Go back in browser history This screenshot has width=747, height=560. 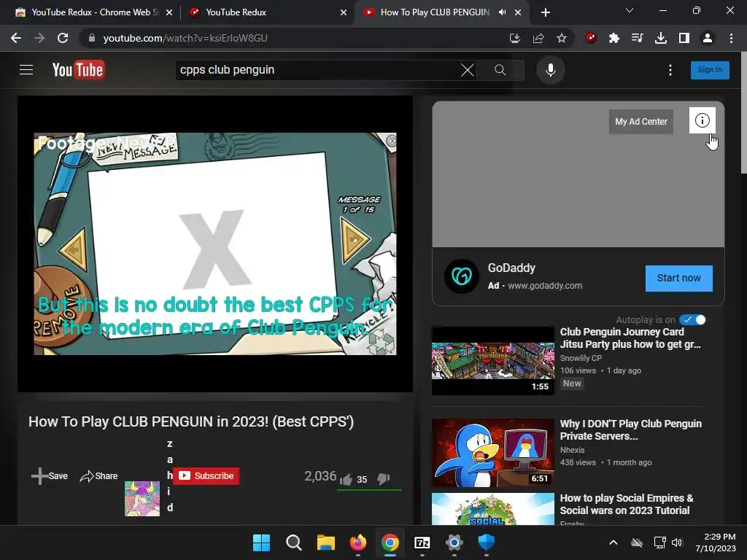pyautogui.click(x=16, y=38)
